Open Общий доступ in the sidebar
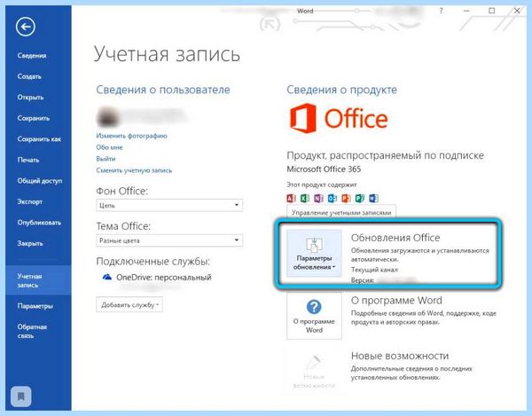Screen dimensions: 532x416 [x=40, y=181]
